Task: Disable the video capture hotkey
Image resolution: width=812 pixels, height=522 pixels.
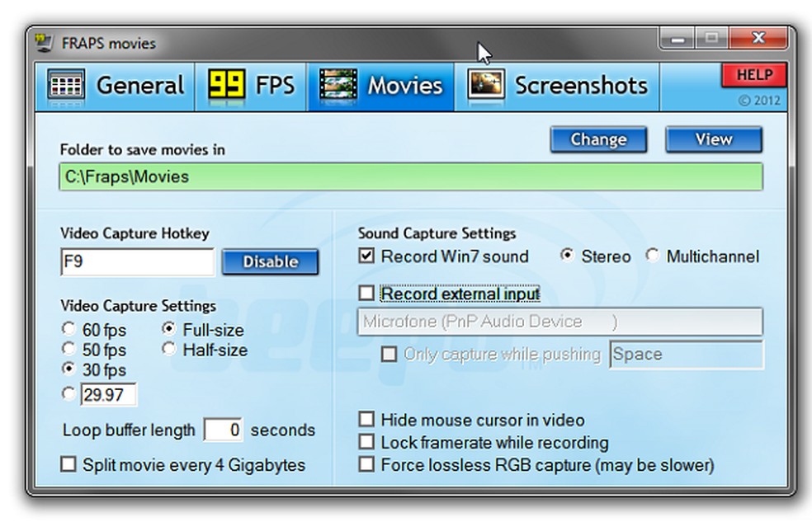Action: pyautogui.click(x=270, y=262)
